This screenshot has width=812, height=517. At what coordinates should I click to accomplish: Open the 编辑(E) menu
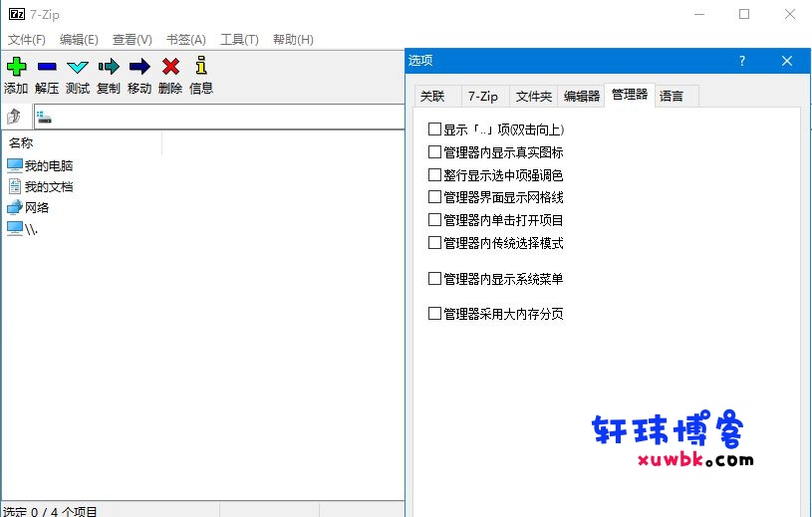[79, 40]
